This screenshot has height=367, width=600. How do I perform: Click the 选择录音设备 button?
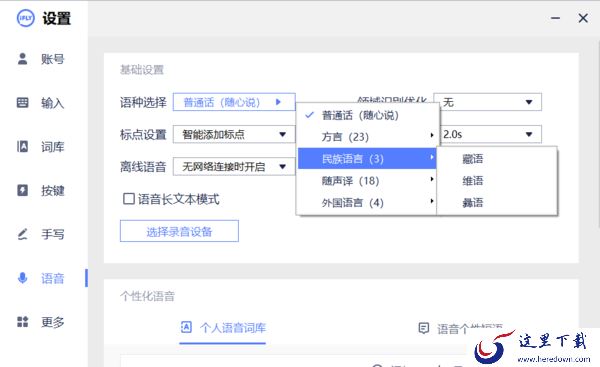click(179, 231)
